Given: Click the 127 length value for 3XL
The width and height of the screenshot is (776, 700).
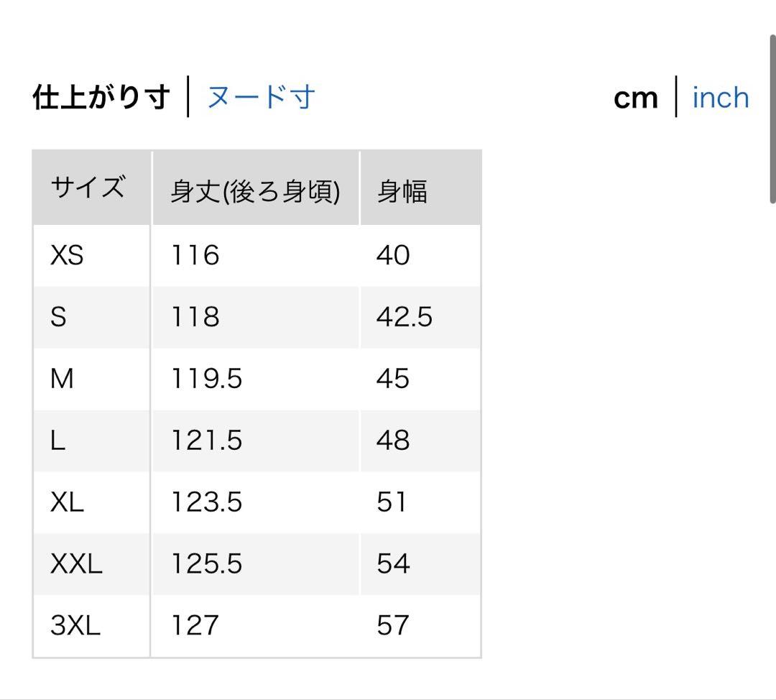Looking at the screenshot, I should 194,626.
